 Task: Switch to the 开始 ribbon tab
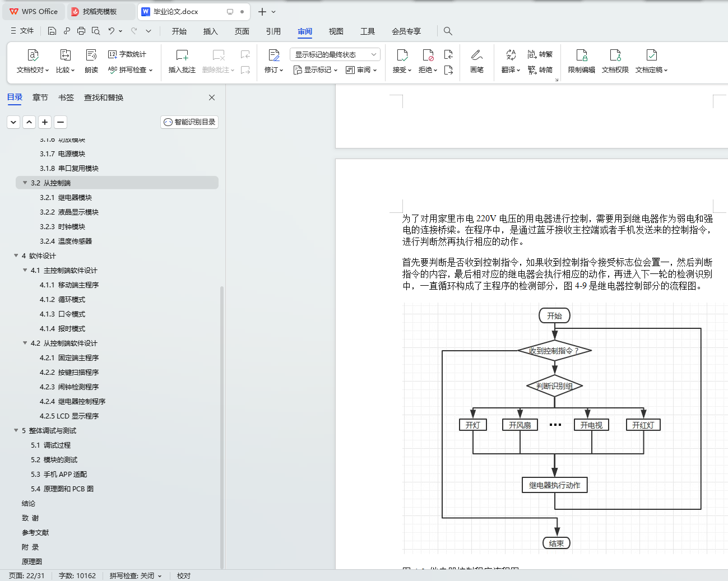coord(179,31)
